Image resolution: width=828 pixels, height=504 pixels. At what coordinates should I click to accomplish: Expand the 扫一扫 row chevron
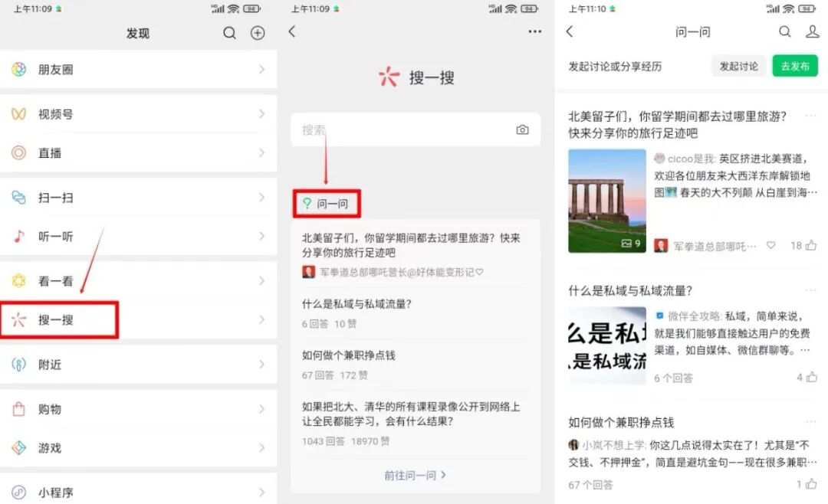(262, 198)
